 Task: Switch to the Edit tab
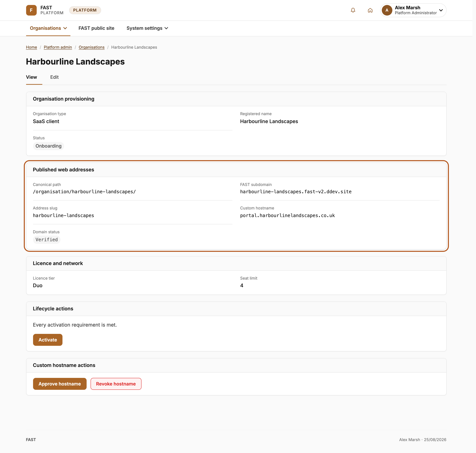[54, 77]
